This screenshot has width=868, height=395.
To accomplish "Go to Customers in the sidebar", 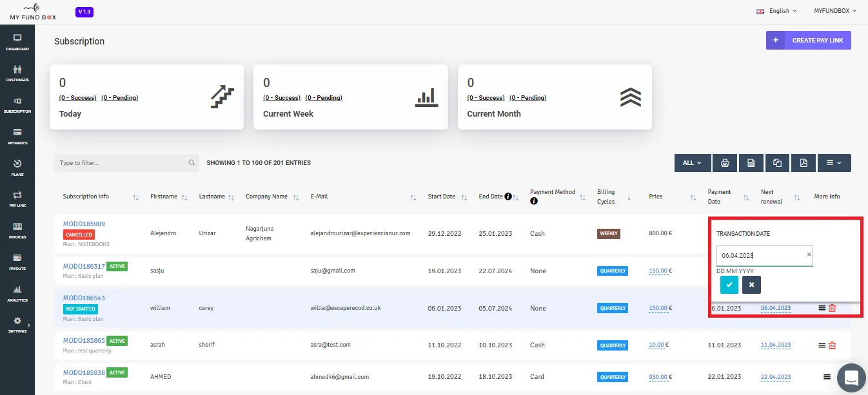I will [17, 73].
